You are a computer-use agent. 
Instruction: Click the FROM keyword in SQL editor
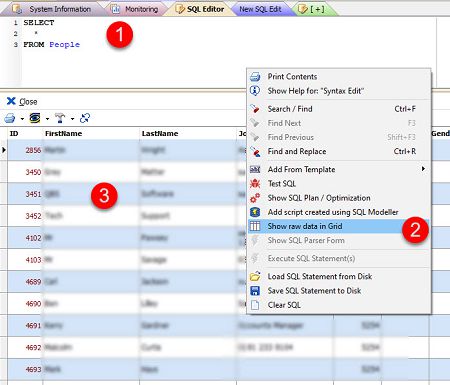point(34,45)
